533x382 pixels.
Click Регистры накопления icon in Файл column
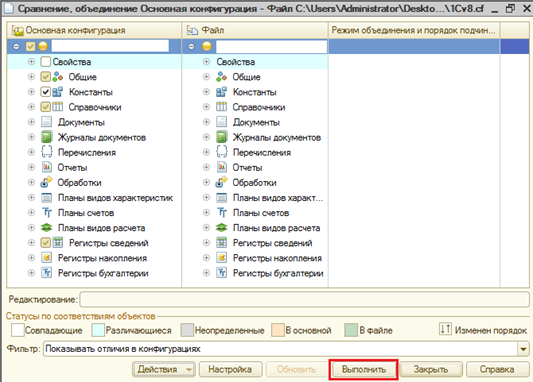[x=221, y=258]
